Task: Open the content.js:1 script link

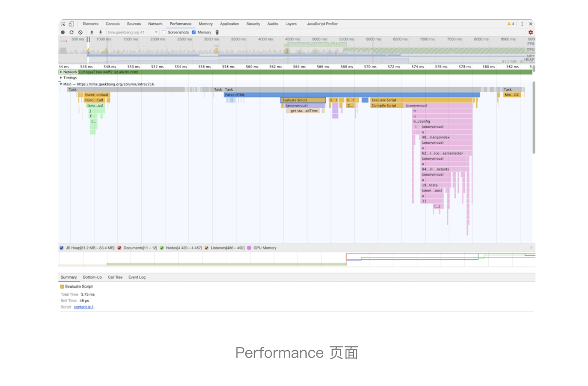Action: pyautogui.click(x=84, y=307)
